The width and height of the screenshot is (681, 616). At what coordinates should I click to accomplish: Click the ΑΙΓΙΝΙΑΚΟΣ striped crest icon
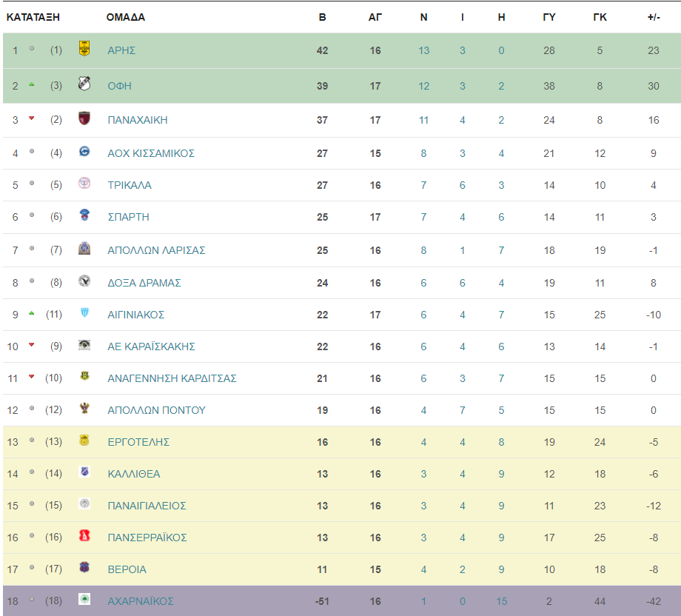point(84,313)
